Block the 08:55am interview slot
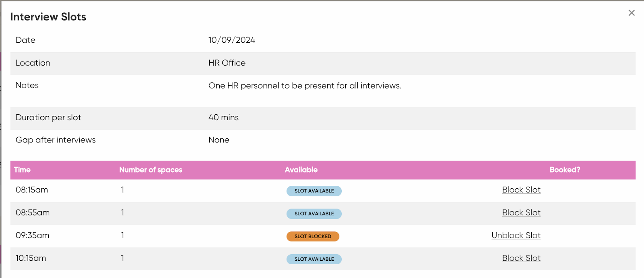The width and height of the screenshot is (644, 278). click(x=521, y=213)
